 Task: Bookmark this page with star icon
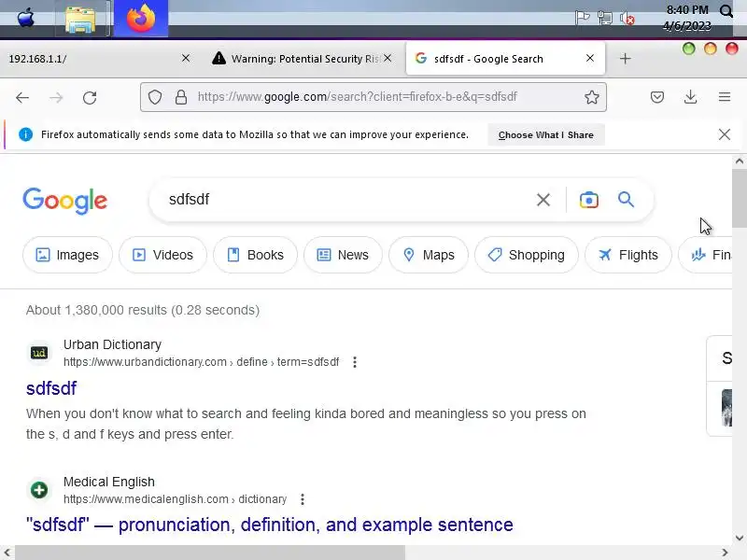point(592,97)
